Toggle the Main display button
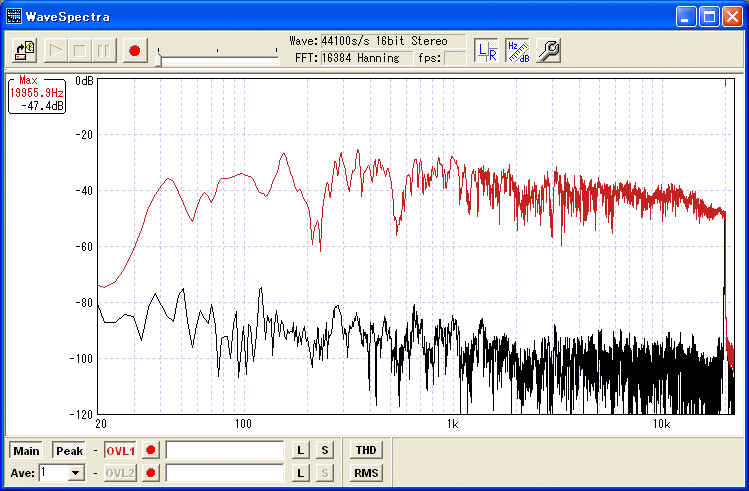Image resolution: width=749 pixels, height=491 pixels. pos(27,451)
